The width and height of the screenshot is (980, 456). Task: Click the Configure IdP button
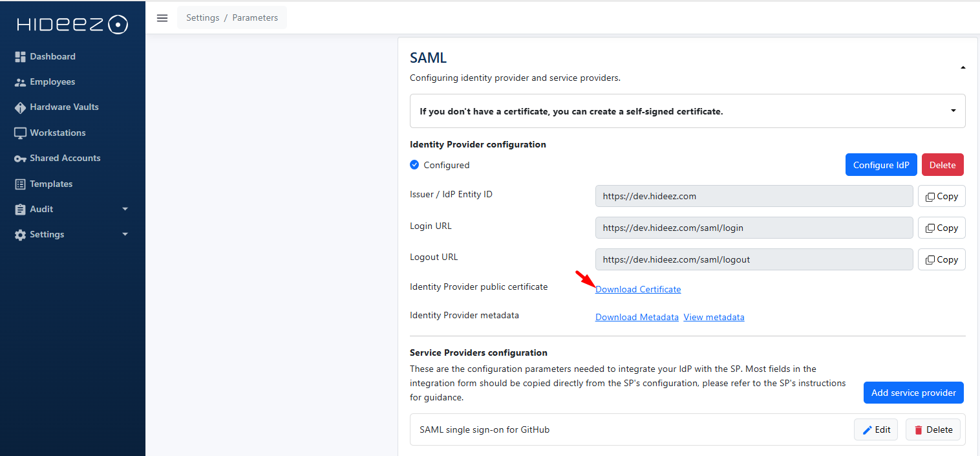coord(880,165)
